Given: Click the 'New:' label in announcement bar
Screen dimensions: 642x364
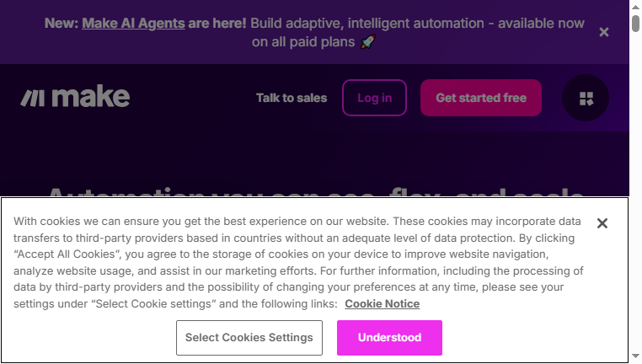Looking at the screenshot, I should pos(61,24).
